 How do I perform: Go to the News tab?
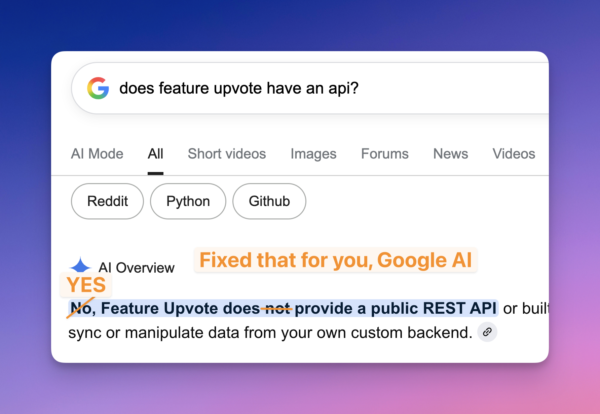450,154
